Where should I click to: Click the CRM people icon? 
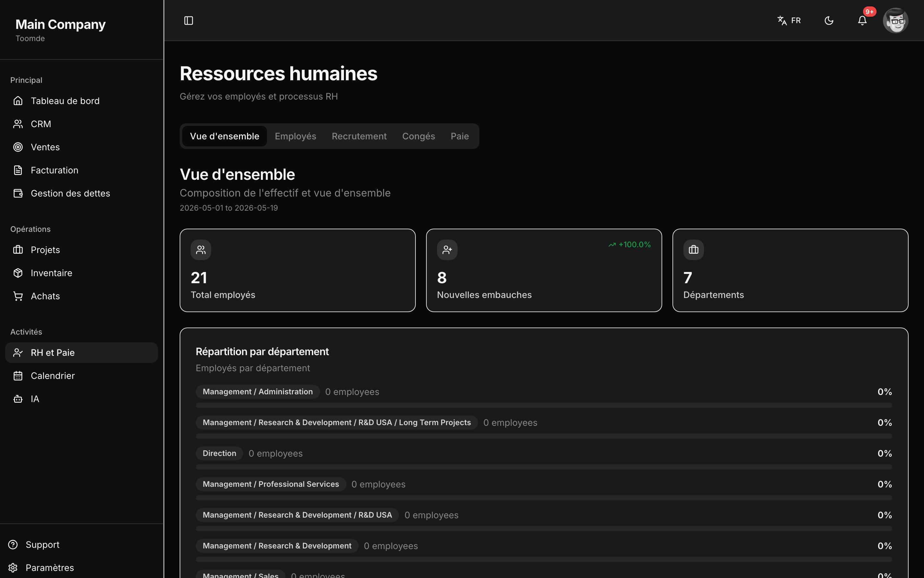click(18, 124)
